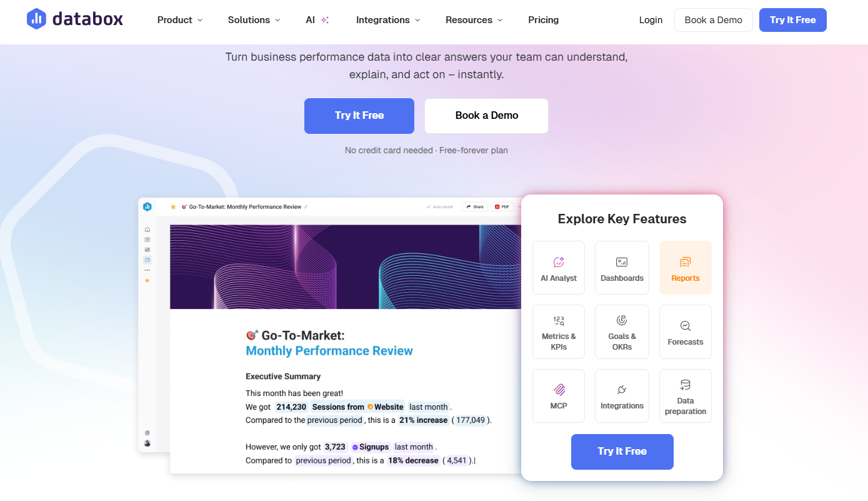Select the AI Analyst feature tile
Image resolution: width=868 pixels, height=501 pixels.
pyautogui.click(x=559, y=268)
